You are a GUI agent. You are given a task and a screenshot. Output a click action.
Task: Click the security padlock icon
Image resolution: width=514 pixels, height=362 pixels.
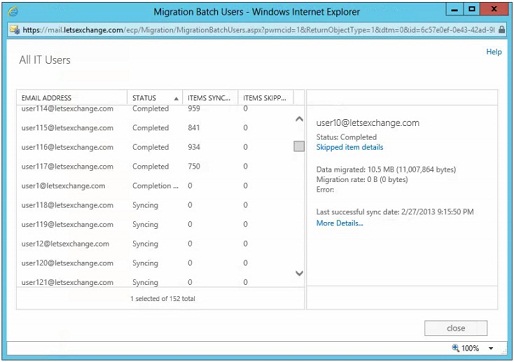(x=501, y=30)
